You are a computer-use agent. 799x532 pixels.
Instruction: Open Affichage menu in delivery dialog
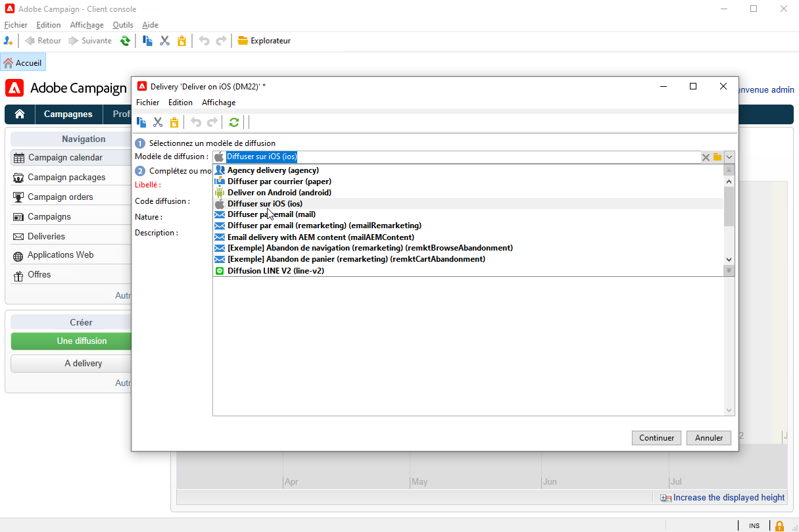(218, 103)
